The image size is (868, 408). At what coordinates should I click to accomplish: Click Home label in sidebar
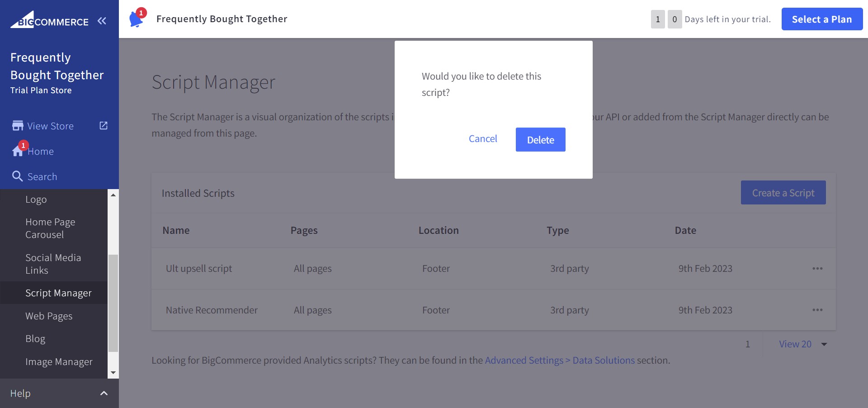point(41,152)
